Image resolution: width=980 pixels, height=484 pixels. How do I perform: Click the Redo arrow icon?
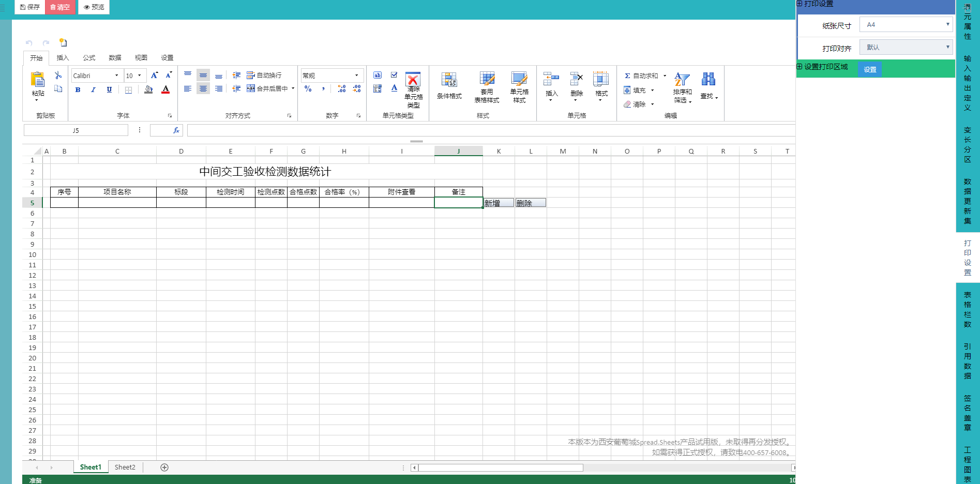click(46, 43)
